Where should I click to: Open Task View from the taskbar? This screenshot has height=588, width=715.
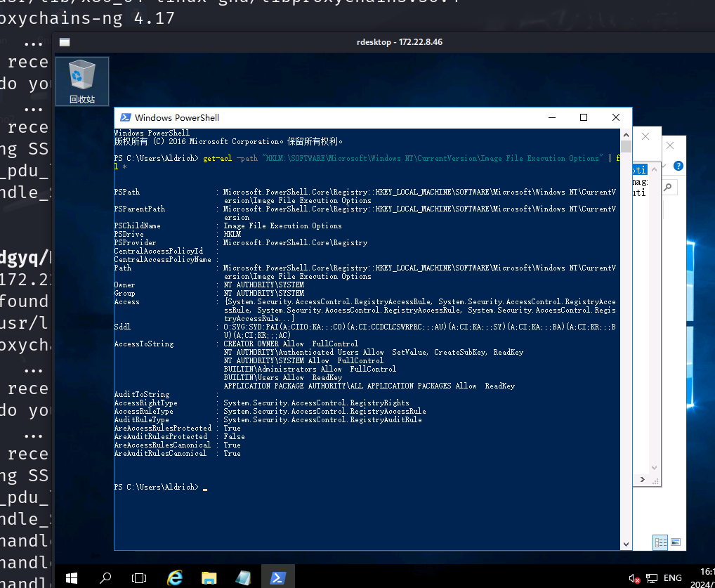(139, 578)
